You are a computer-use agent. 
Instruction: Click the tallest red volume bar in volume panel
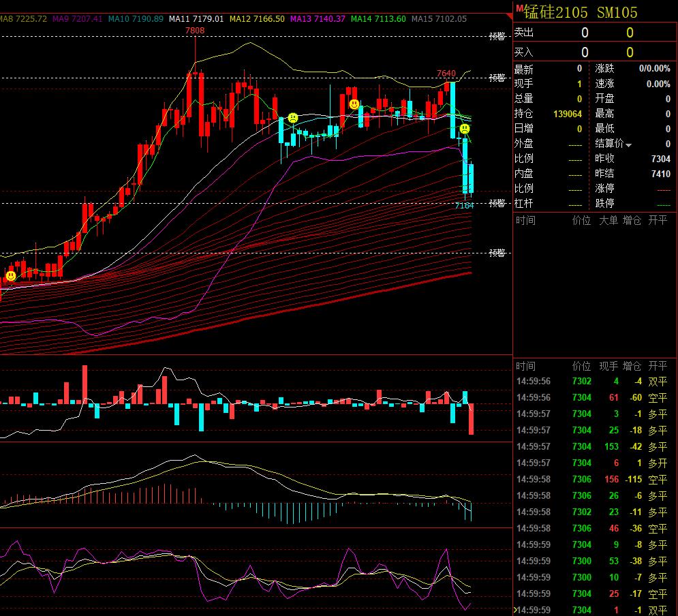84,385
